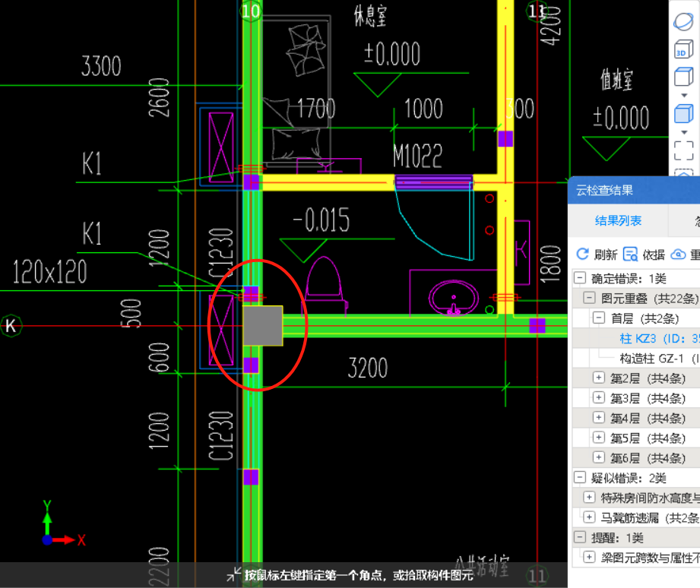Click the 120x120 annotation text
Screen dimensions: 700x588
[49, 272]
